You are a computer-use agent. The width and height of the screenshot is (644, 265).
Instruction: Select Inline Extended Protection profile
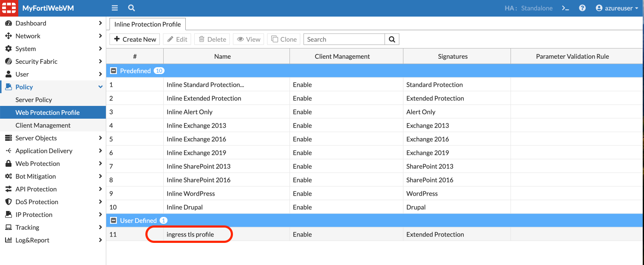pyautogui.click(x=204, y=98)
